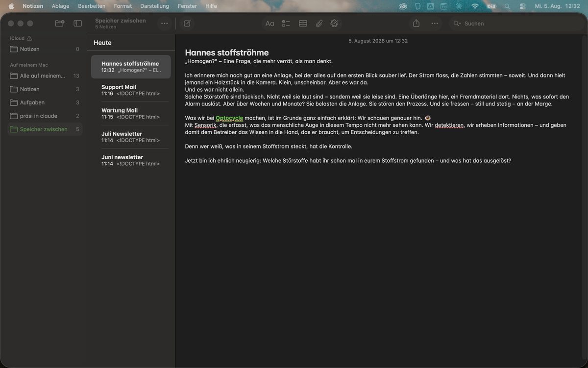Open the Aa text format menu
588x368 pixels.
click(269, 23)
